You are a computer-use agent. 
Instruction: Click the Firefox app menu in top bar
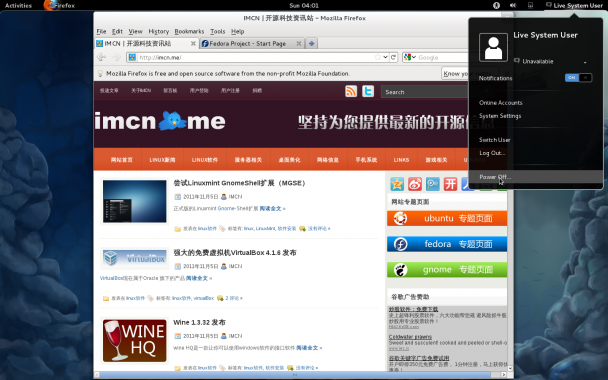[59, 5]
